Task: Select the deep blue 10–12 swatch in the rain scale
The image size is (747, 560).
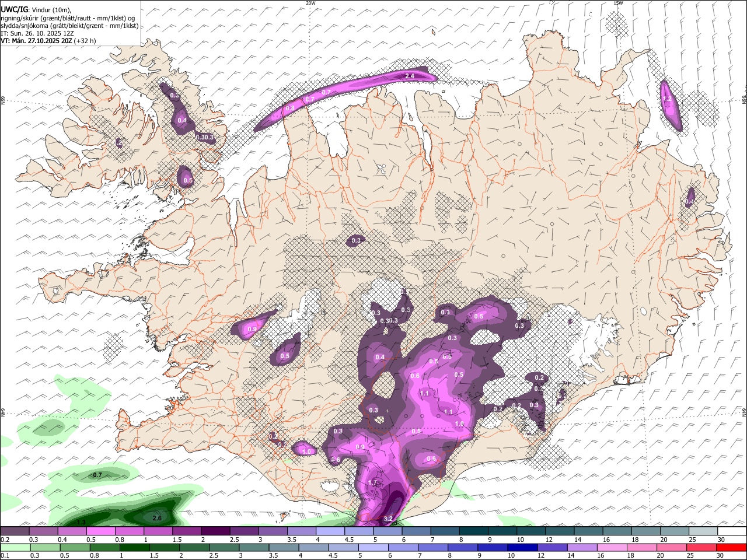Action: tap(523, 547)
